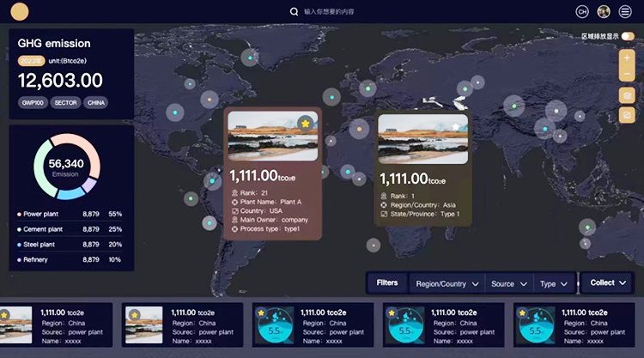644x358 pixels.
Task: Open the hamburger menu icon
Action: click(x=625, y=11)
